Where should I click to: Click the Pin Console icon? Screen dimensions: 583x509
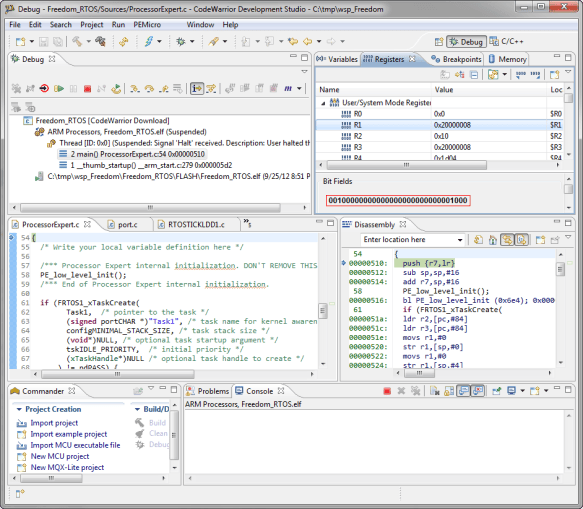click(496, 391)
